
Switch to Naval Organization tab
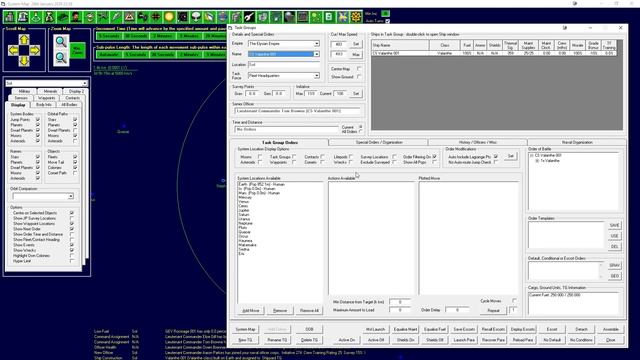(x=577, y=142)
